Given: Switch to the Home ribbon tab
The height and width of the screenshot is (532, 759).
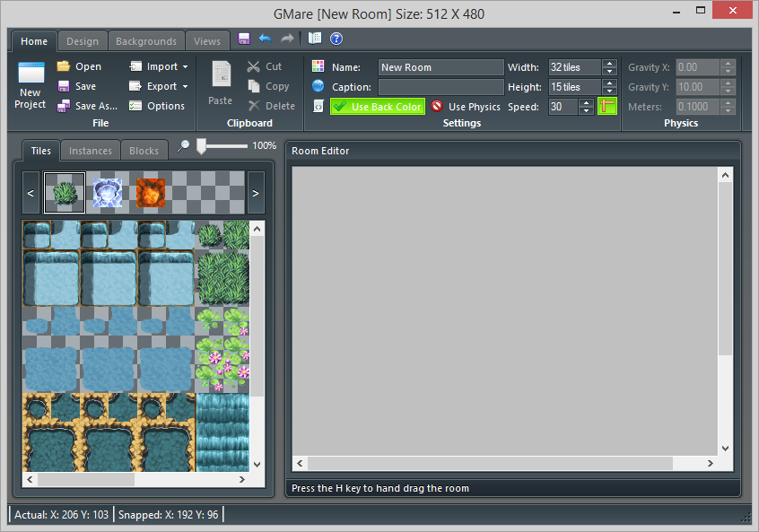Looking at the screenshot, I should (34, 41).
